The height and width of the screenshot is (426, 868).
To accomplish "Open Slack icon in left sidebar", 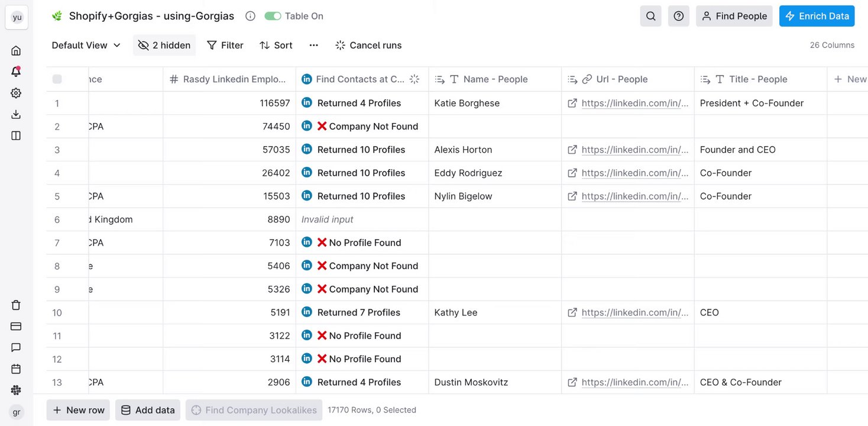I will click(x=16, y=390).
